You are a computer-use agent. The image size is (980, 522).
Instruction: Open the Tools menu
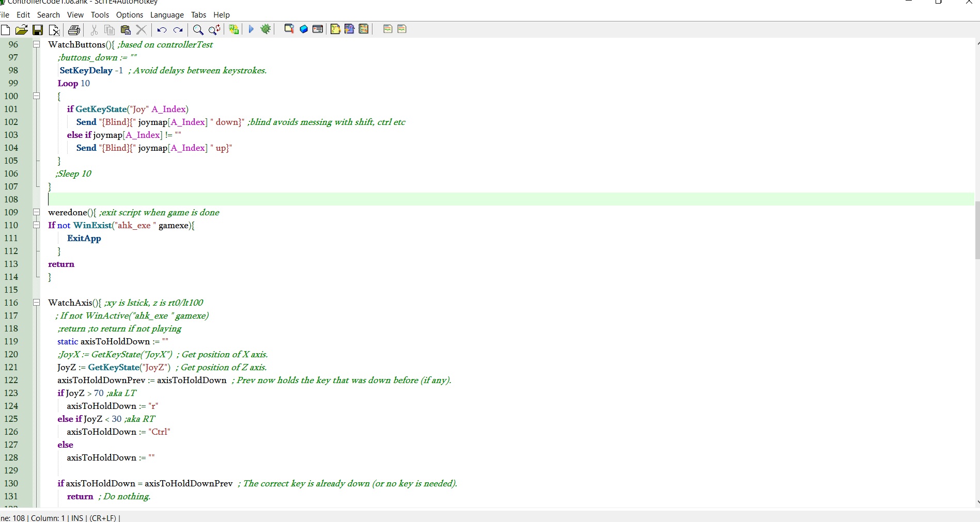100,15
